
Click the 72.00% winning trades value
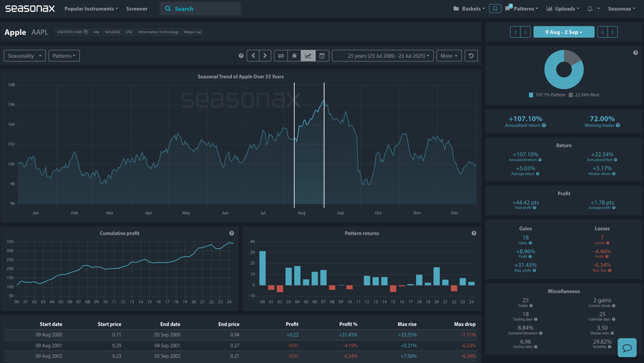pos(602,119)
